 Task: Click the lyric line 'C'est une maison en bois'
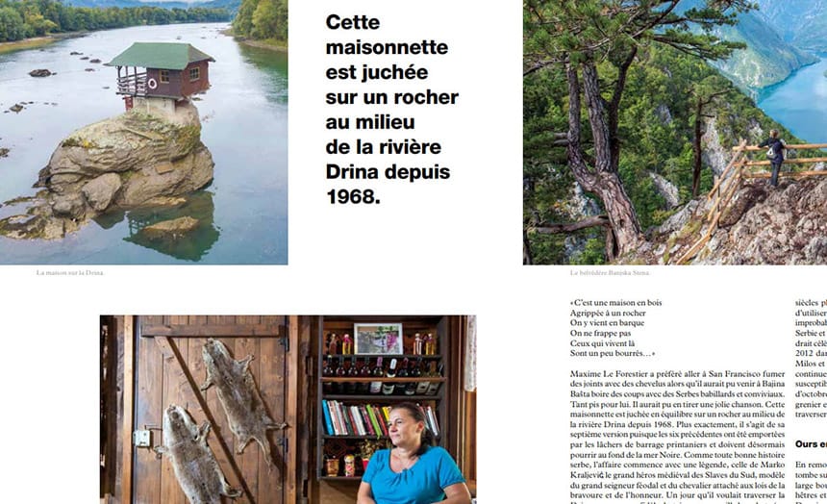pyautogui.click(x=616, y=303)
